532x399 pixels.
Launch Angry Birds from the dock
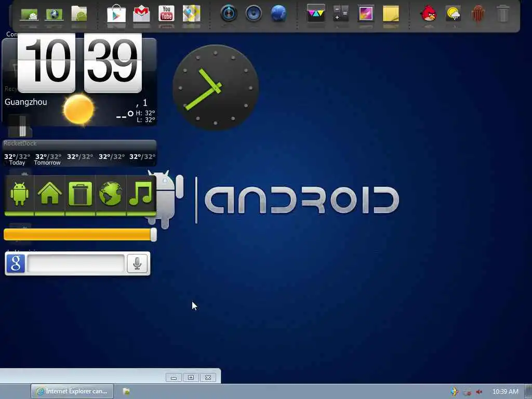click(428, 14)
